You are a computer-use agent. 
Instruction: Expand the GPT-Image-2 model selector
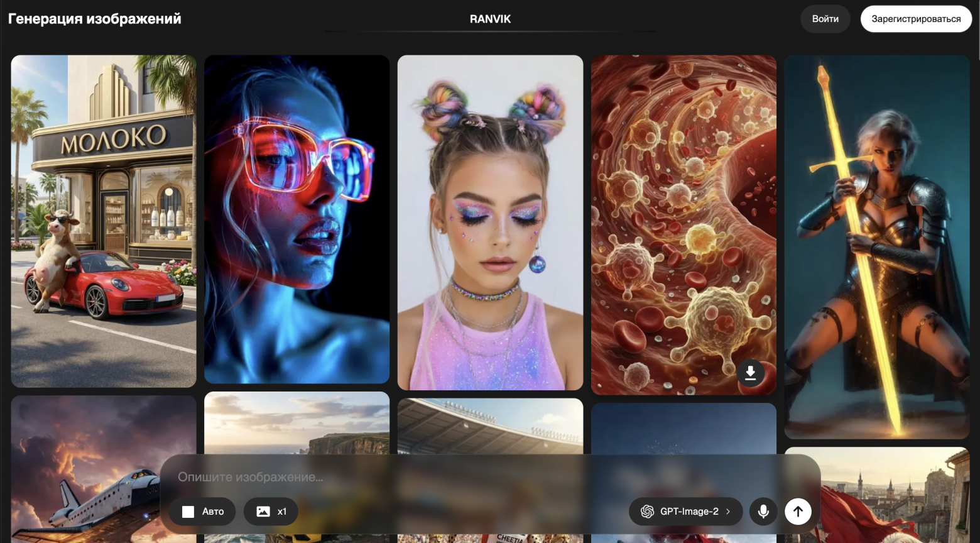point(685,512)
